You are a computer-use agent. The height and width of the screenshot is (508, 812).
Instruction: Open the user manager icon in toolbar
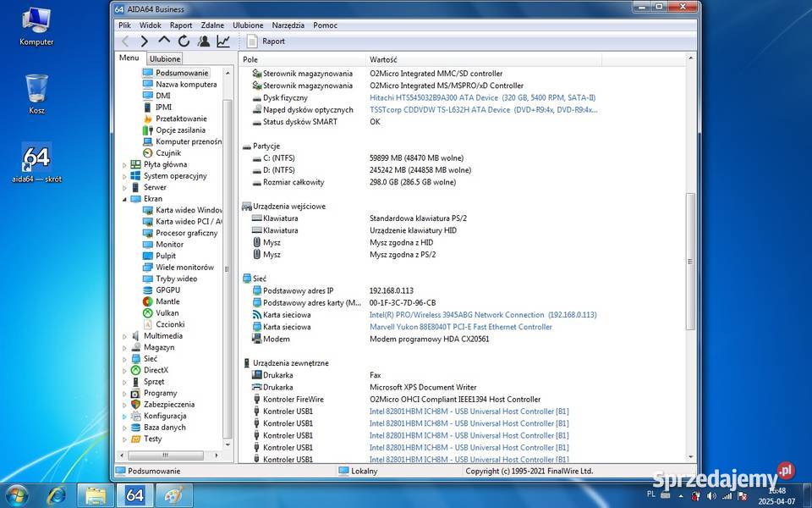204,41
